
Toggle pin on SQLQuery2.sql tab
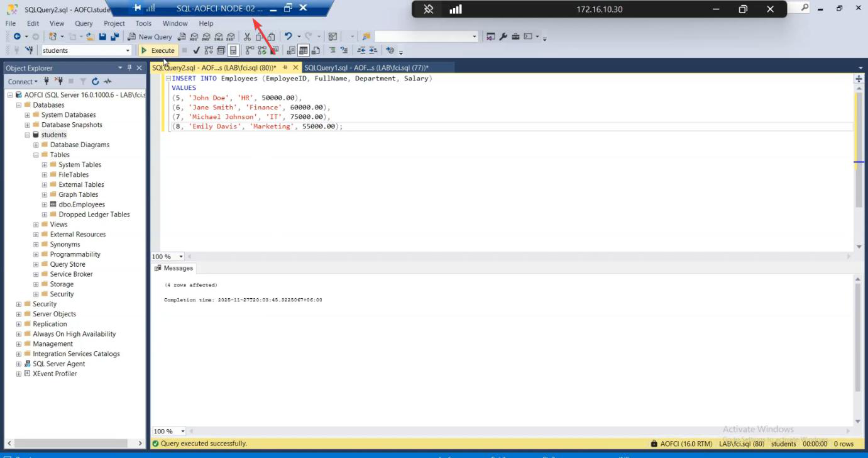coord(285,67)
